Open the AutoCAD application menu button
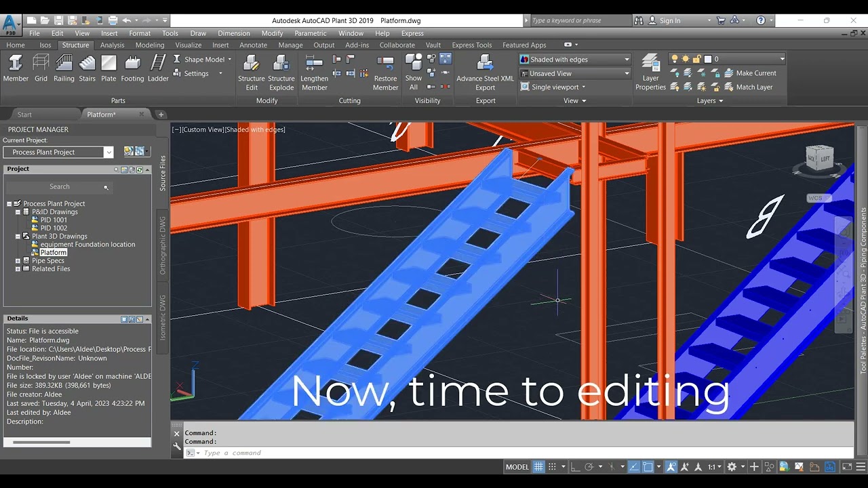868x488 pixels. click(x=10, y=24)
